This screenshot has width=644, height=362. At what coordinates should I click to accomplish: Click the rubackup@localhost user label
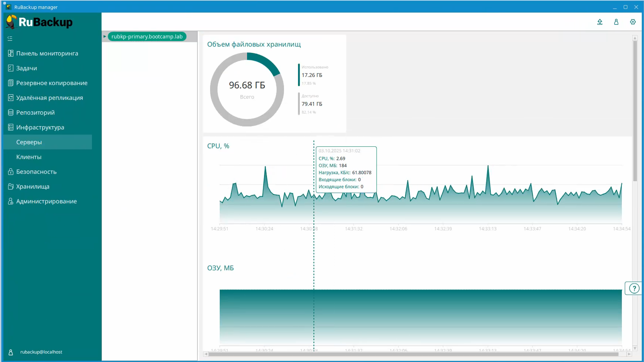point(41,352)
